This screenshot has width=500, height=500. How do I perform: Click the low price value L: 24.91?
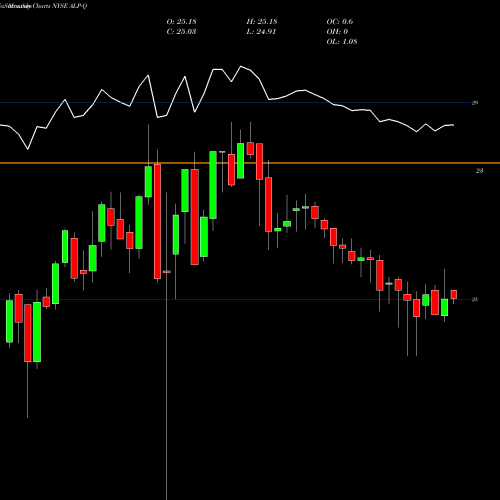pyautogui.click(x=261, y=32)
